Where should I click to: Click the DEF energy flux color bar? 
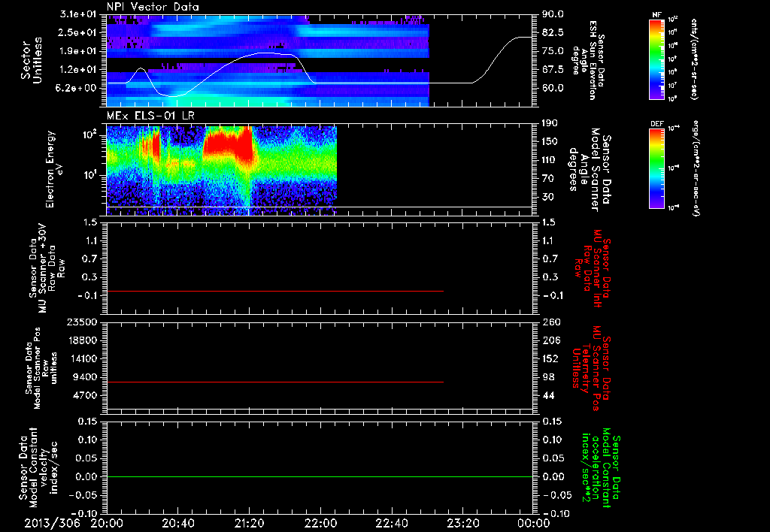[x=657, y=168]
